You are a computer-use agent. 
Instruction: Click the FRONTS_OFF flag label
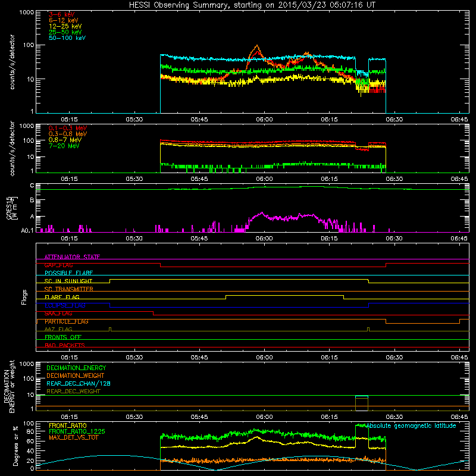coord(63,337)
